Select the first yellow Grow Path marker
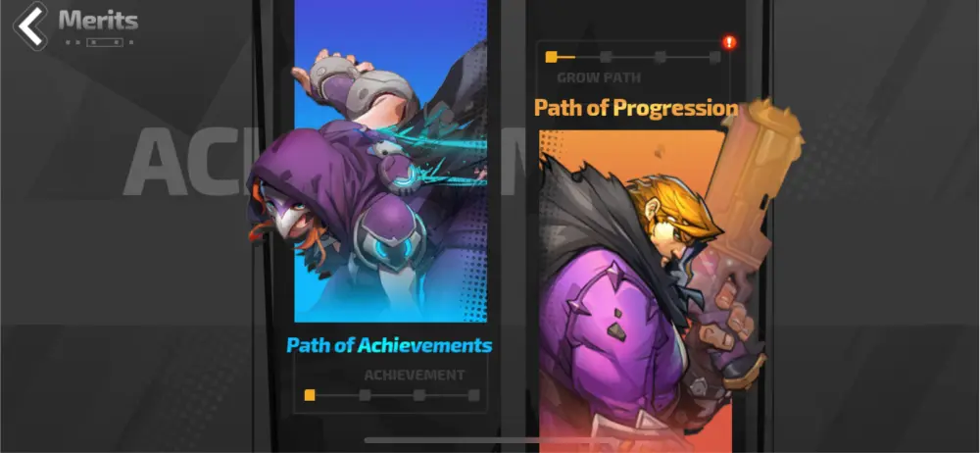This screenshot has height=453, width=980. (551, 57)
